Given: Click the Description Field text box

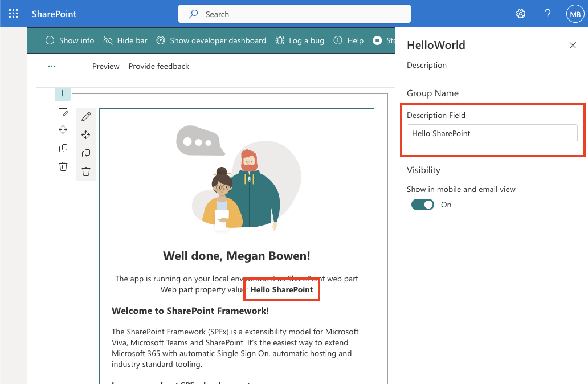Looking at the screenshot, I should (x=492, y=133).
